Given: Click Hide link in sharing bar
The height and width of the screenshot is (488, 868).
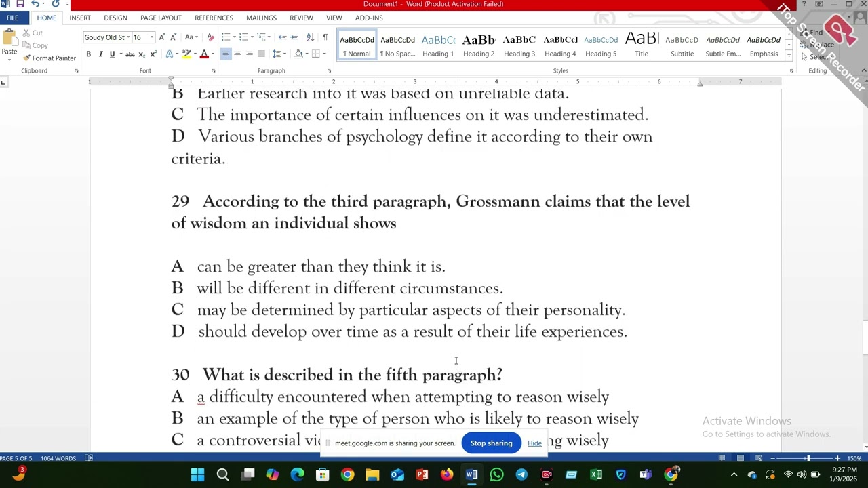Looking at the screenshot, I should [534, 443].
